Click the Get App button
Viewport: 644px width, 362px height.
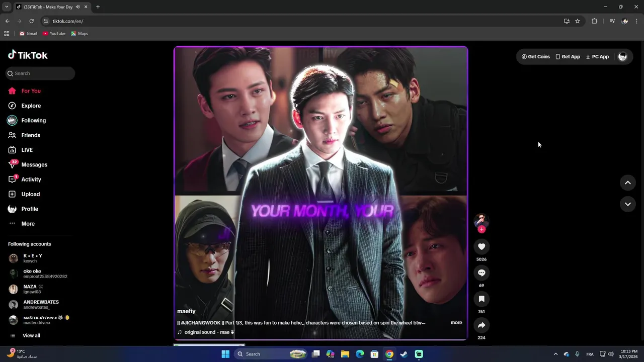coord(568,57)
